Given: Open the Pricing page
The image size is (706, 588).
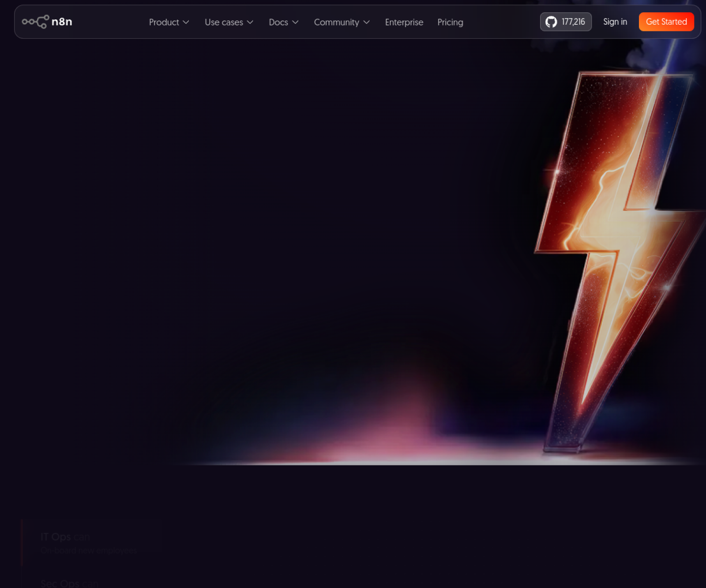Looking at the screenshot, I should coord(450,22).
